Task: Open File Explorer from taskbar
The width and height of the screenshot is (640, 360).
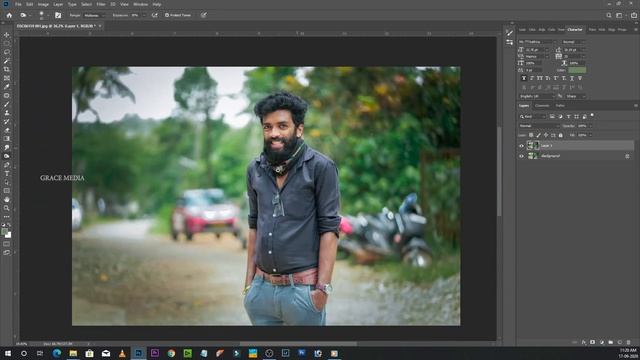Action: [73, 353]
